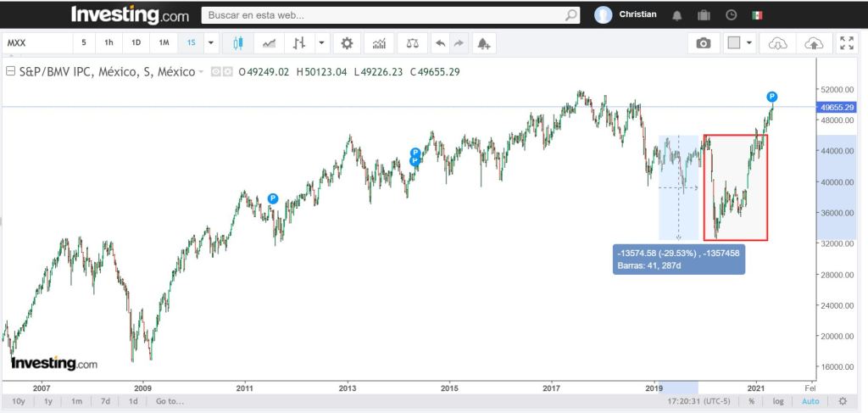Expand the time interval dropdown arrow

tap(211, 42)
